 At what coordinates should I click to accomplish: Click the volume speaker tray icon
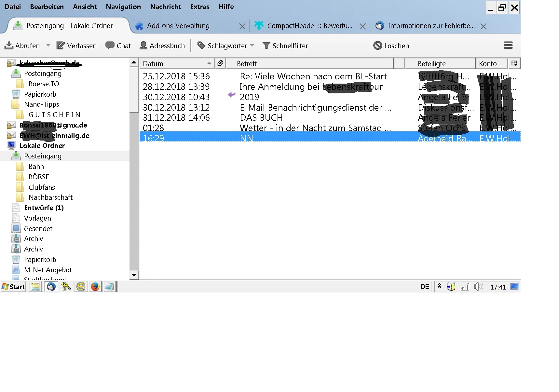(x=478, y=287)
